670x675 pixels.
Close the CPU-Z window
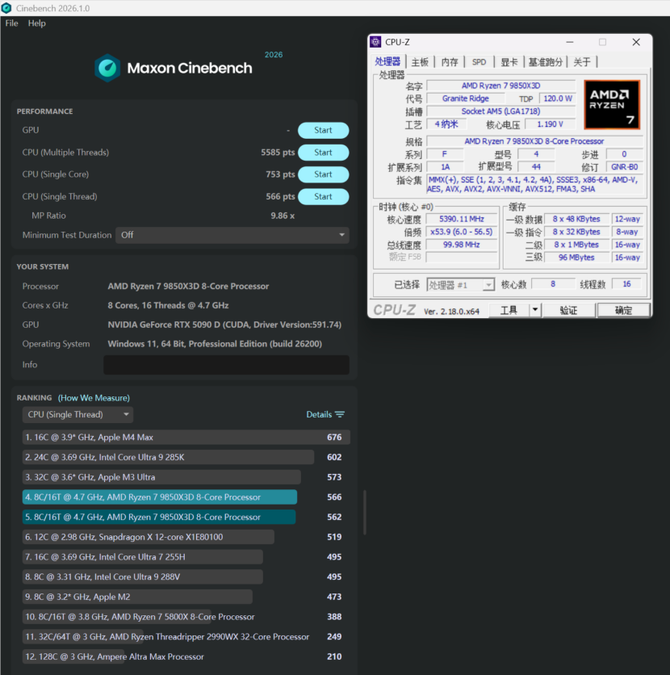pyautogui.click(x=635, y=42)
